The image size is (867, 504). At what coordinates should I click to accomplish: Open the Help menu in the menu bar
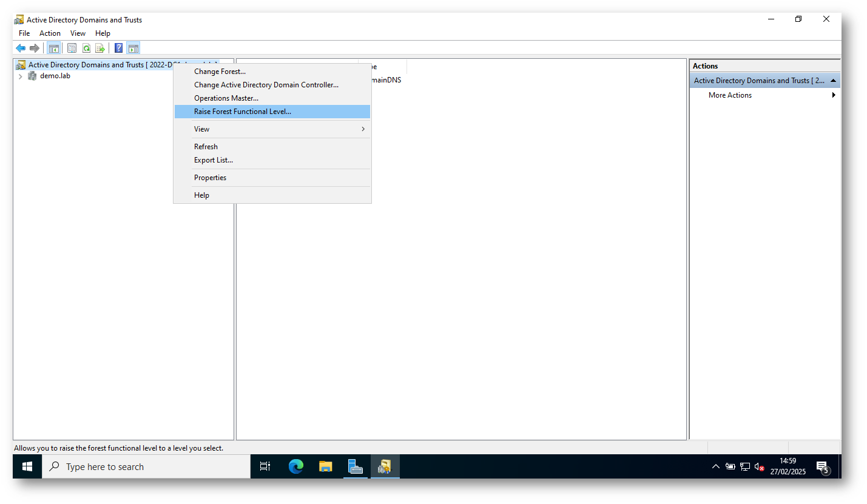point(103,33)
